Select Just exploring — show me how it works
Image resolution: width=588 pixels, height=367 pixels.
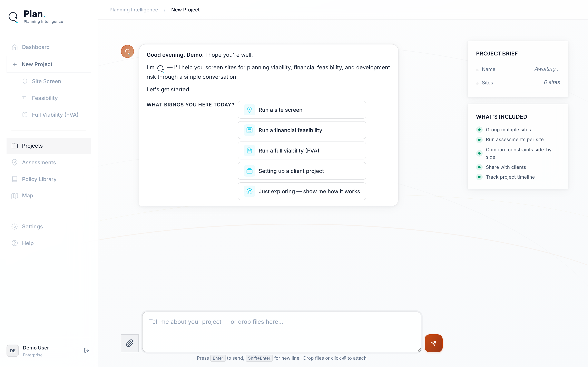(302, 191)
